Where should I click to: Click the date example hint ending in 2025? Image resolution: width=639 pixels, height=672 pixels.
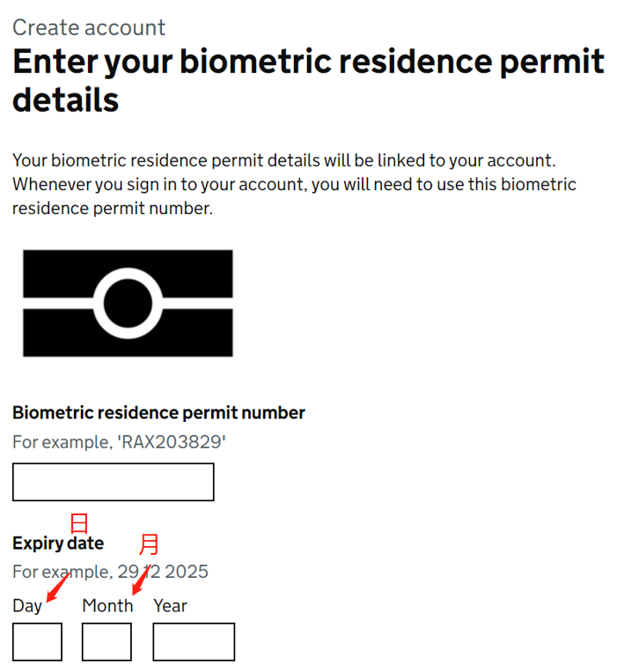pyautogui.click(x=110, y=572)
